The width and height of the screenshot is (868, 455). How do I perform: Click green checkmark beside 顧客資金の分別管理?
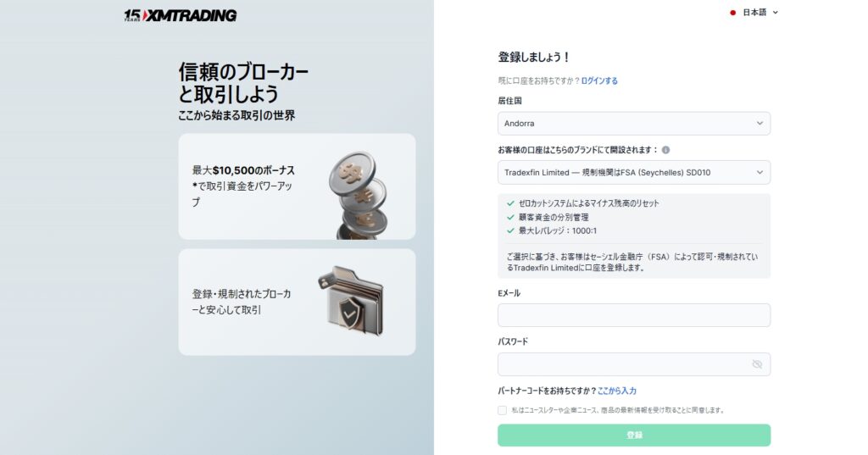[510, 217]
